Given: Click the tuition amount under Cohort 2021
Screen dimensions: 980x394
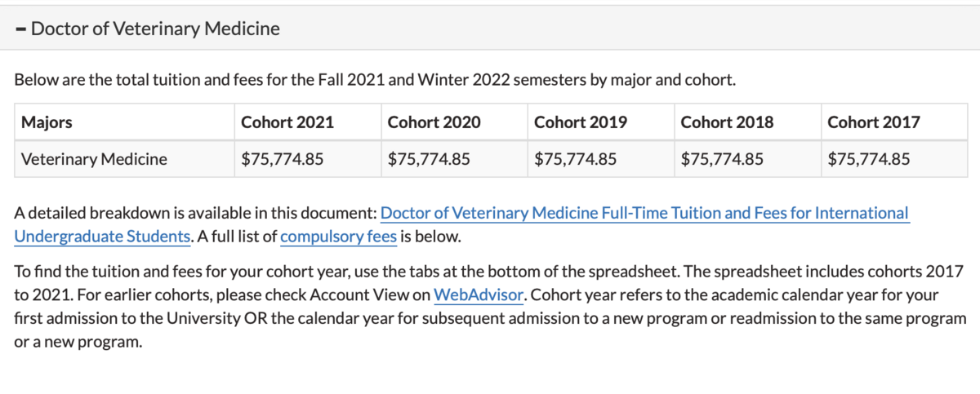Looking at the screenshot, I should click(x=283, y=159).
